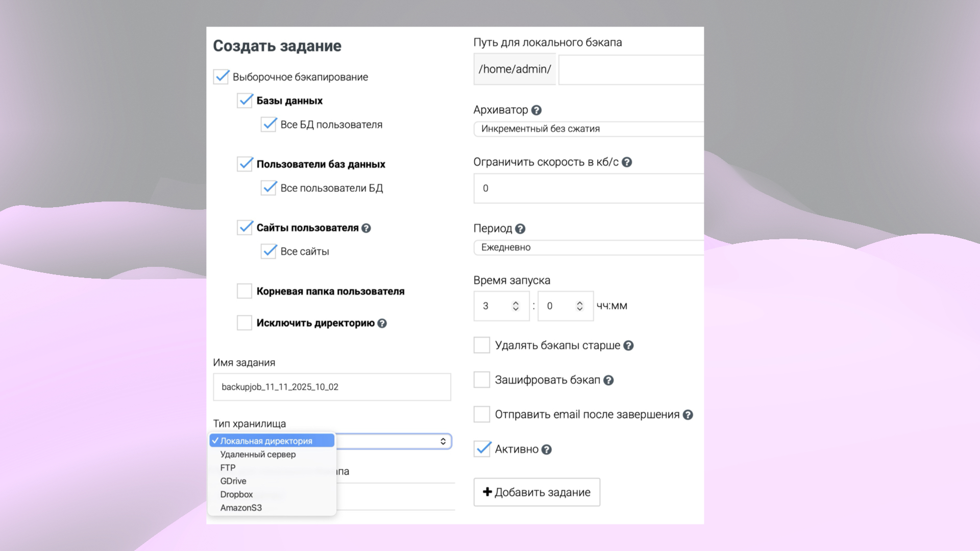
Task: Choose Dropbox from the storage options
Action: (236, 494)
